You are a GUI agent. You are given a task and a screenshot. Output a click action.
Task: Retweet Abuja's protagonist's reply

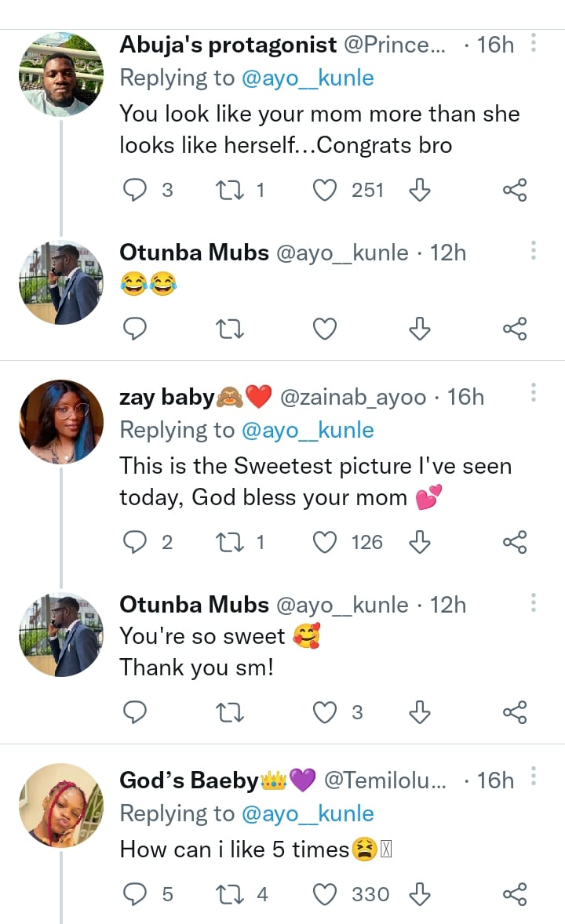coord(229,190)
